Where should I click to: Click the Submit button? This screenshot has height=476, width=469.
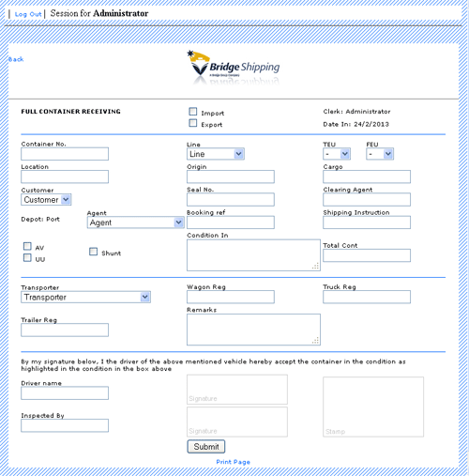click(x=206, y=447)
